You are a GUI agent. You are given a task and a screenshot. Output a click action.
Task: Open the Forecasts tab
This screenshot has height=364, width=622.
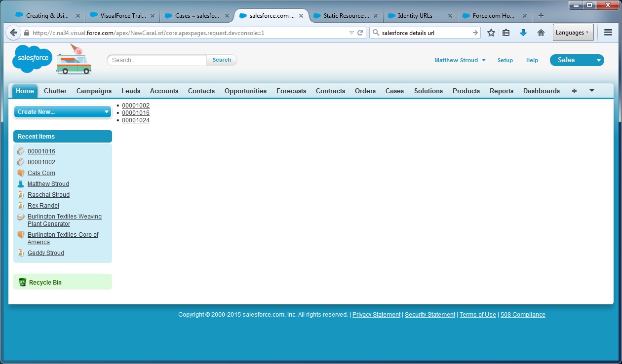[291, 91]
